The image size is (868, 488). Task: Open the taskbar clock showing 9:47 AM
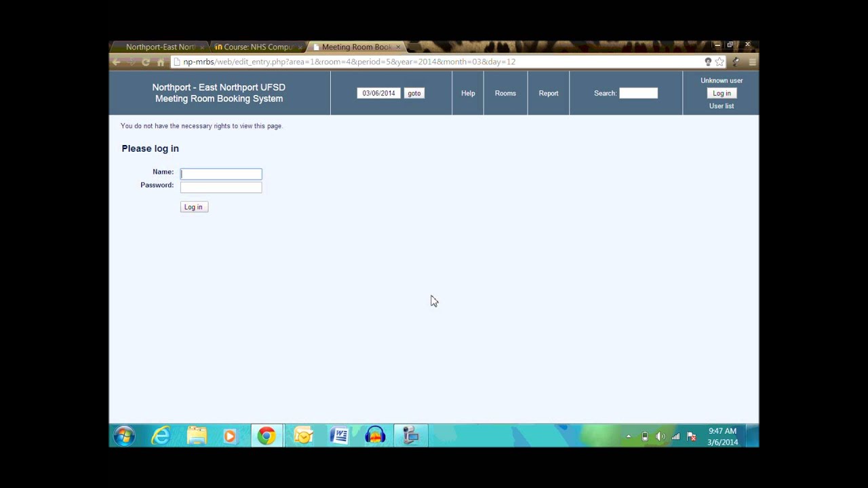click(722, 436)
